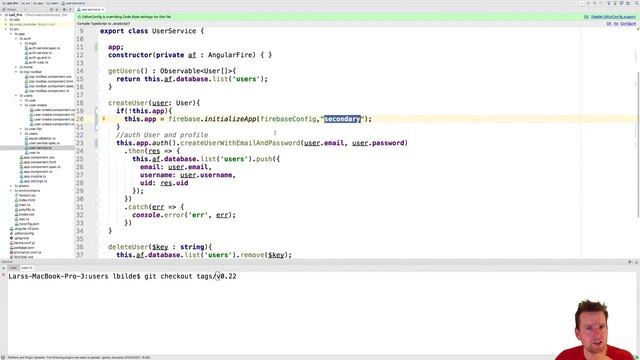The height and width of the screenshot is (360, 640).
Task: Open auth.guard.ts file in tree
Action: [x=39, y=58]
